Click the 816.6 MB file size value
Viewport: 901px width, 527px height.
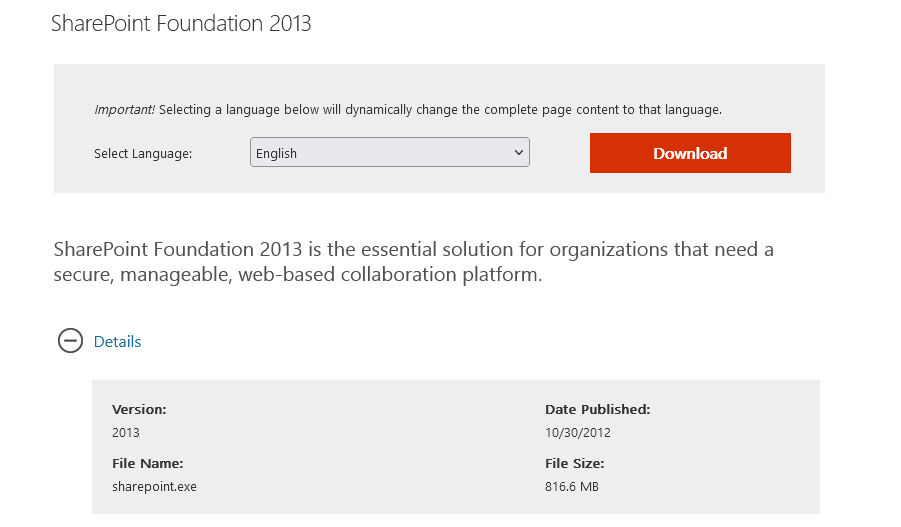(571, 487)
